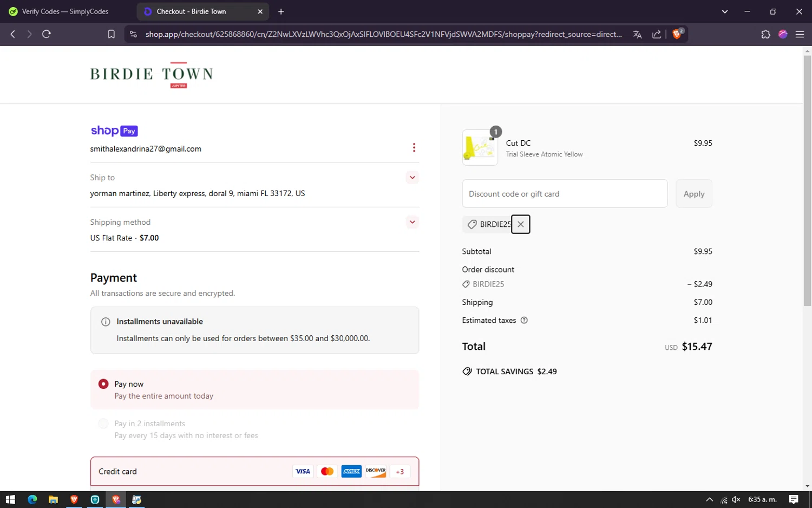The image size is (812, 508).
Task: Click the share page icon
Action: click(657, 34)
